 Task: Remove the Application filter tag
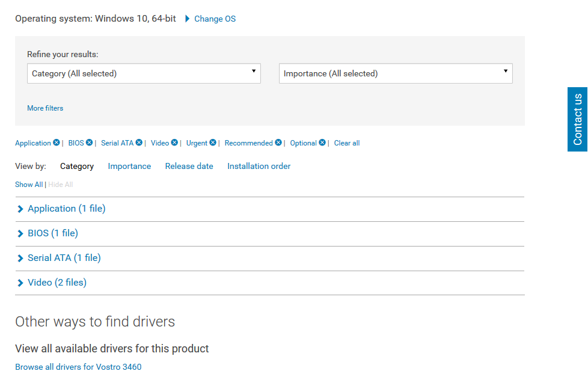[57, 143]
